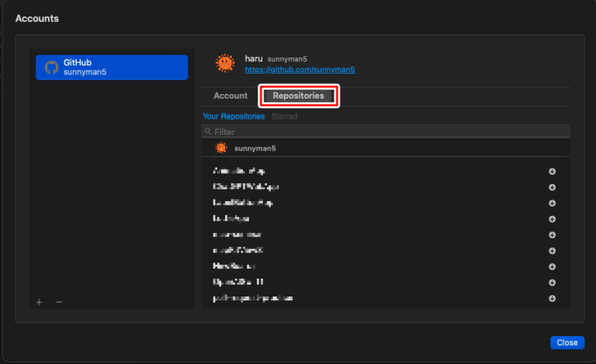596x364 pixels.
Task: Click the clone icon for the third repository
Action: (553, 203)
